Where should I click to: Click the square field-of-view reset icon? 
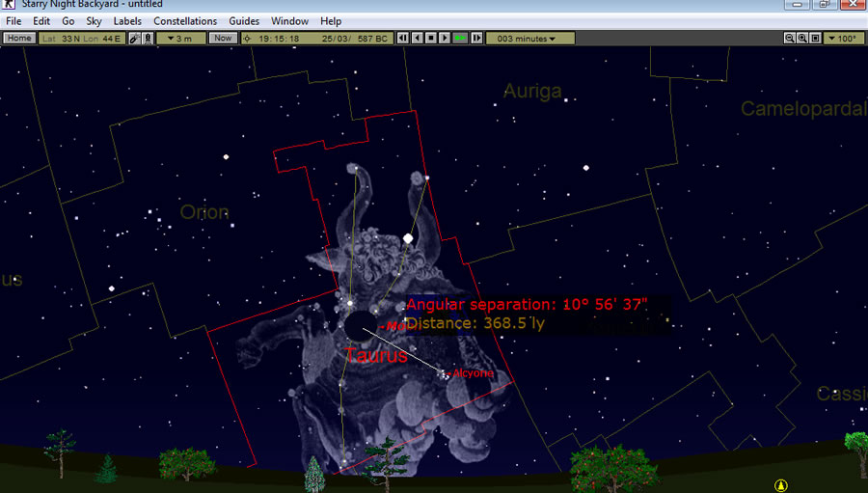[815, 39]
